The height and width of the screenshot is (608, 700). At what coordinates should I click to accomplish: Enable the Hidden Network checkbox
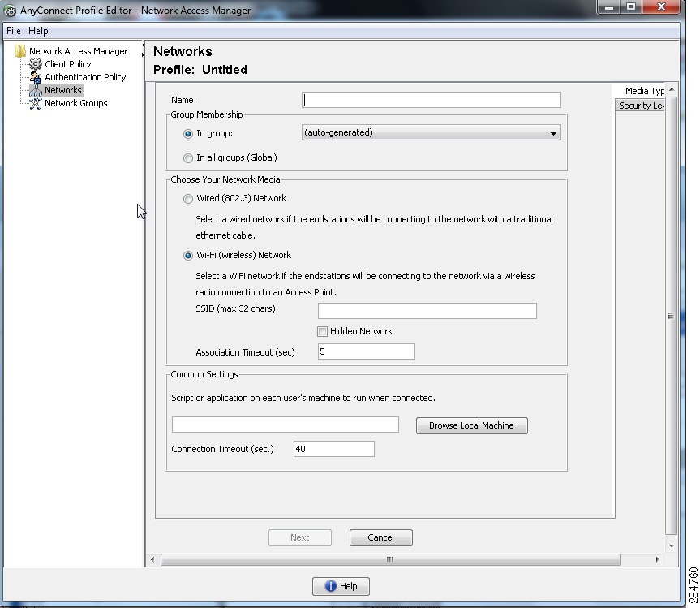click(x=322, y=331)
